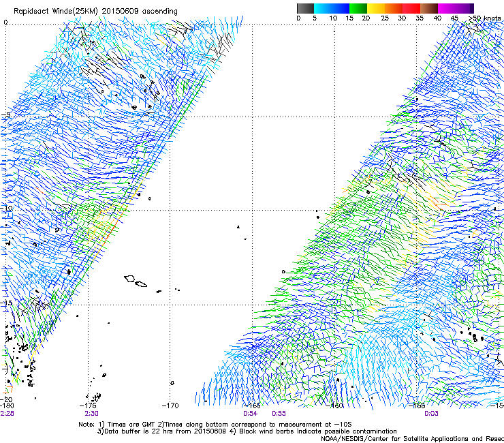Click the orange 25–30 knots legend segment
Screen dimensions: 504x443
[394, 8]
